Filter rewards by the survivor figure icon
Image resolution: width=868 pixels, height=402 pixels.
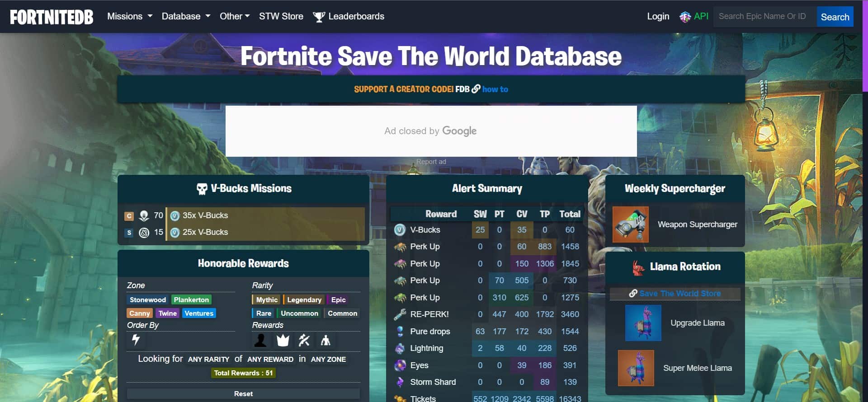(x=325, y=340)
